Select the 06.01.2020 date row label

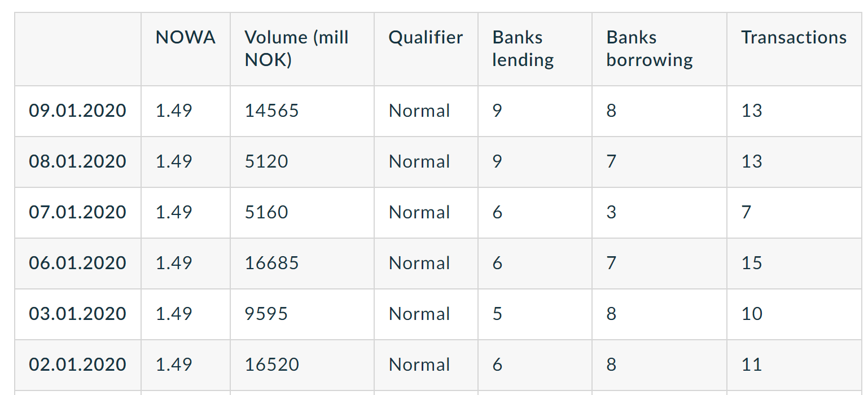(x=77, y=263)
